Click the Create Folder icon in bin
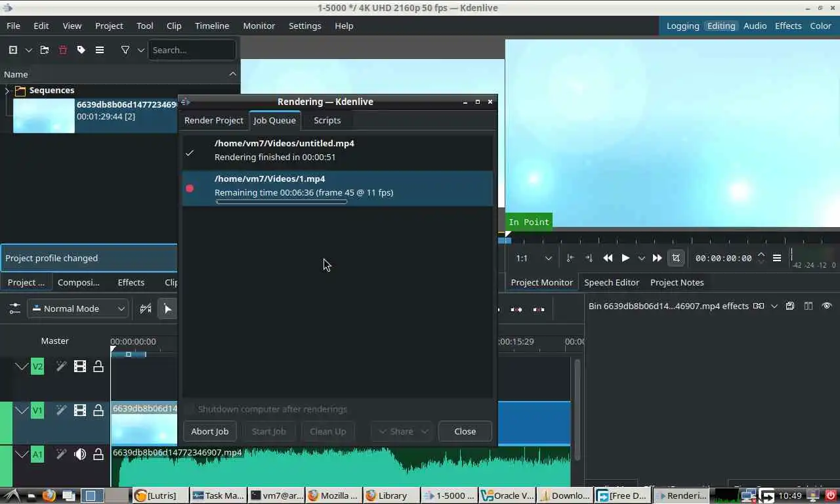Screen dimensions: 840x504 coord(44,50)
